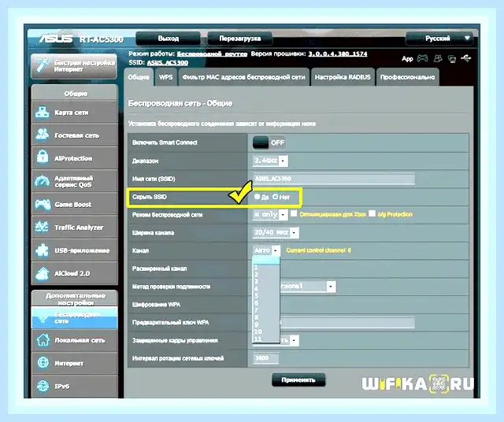504x422 pixels.
Task: Enable Optimized for Xbox checkbox
Action: click(x=294, y=213)
